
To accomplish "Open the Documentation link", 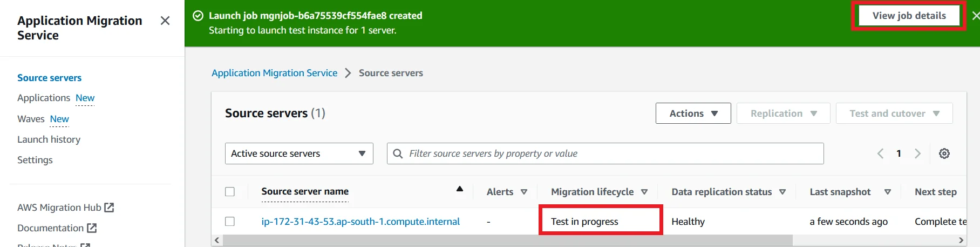I will (50, 228).
